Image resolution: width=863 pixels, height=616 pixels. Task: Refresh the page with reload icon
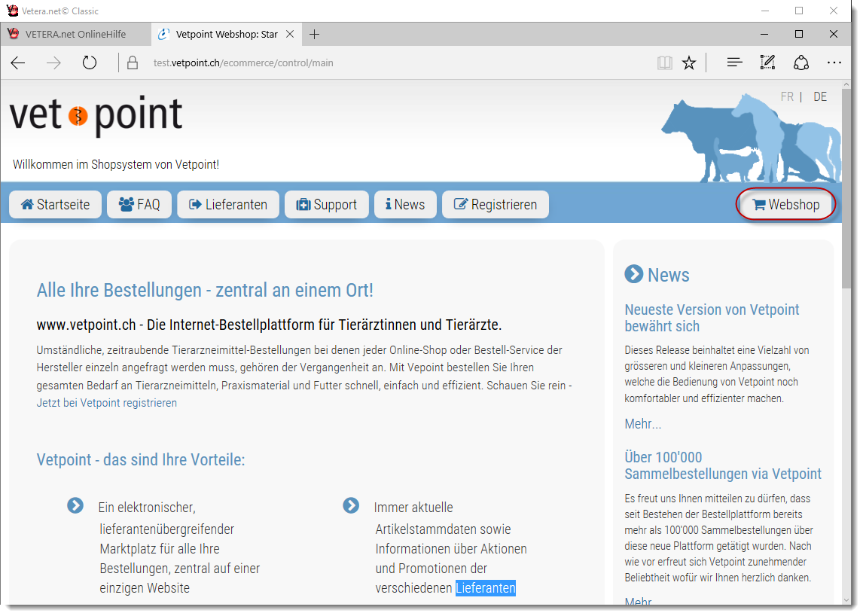pos(90,63)
